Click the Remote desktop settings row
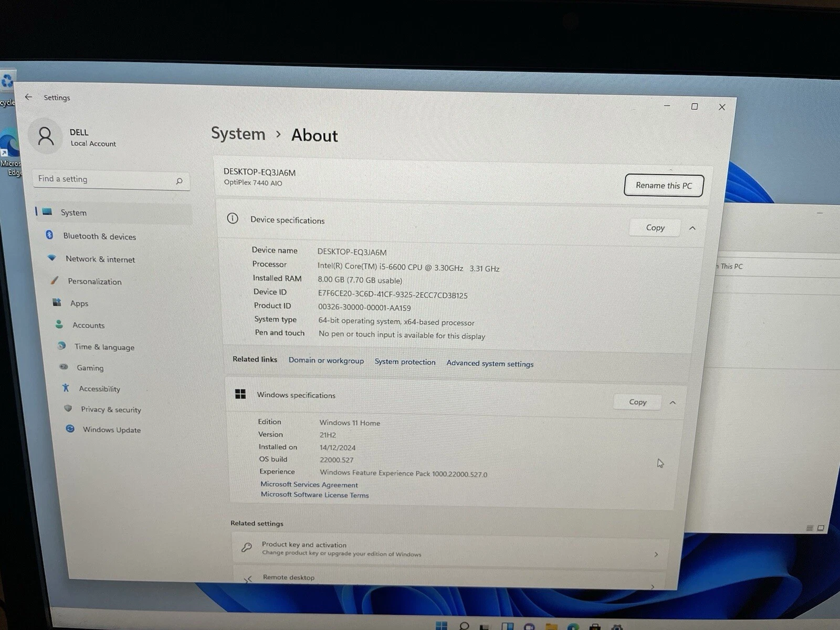The width and height of the screenshot is (840, 630). (x=449, y=578)
